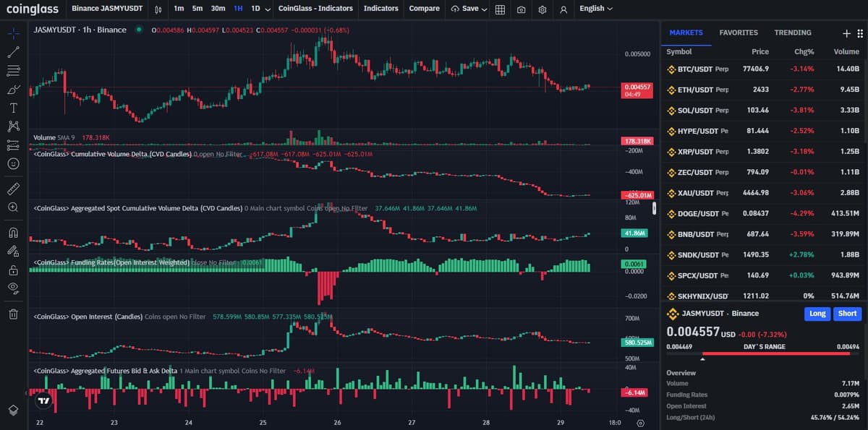Click the coinglass logo
This screenshot has height=430, width=868.
click(33, 9)
